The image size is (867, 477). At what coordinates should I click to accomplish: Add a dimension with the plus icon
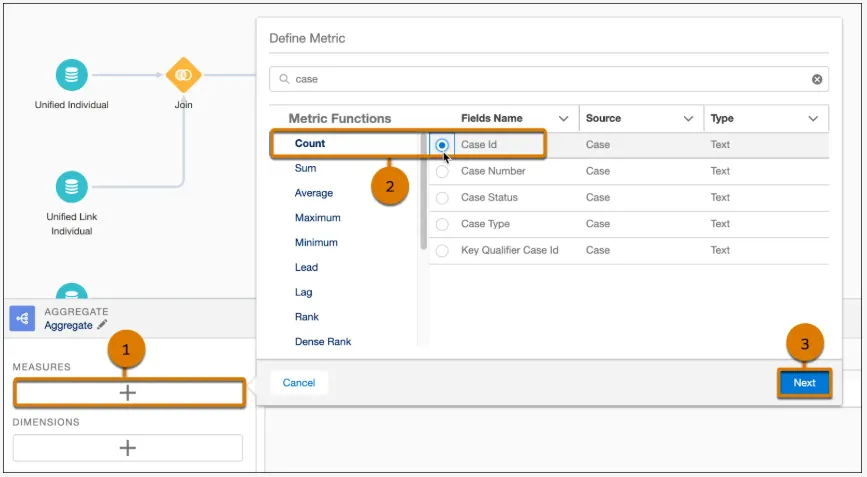[128, 448]
